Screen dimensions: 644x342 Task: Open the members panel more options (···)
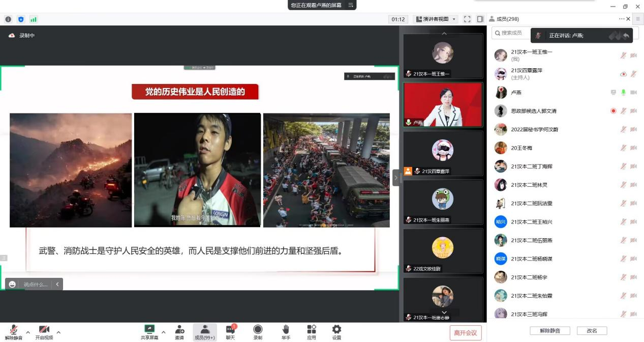click(621, 19)
